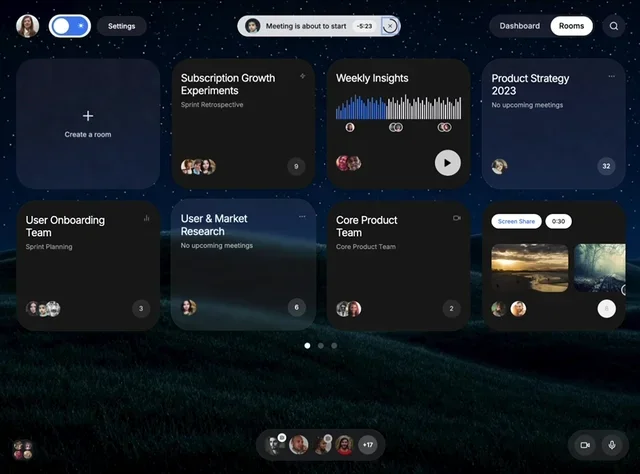The image size is (640, 474).
Task: Open the user profile avatar
Action: pos(27,26)
